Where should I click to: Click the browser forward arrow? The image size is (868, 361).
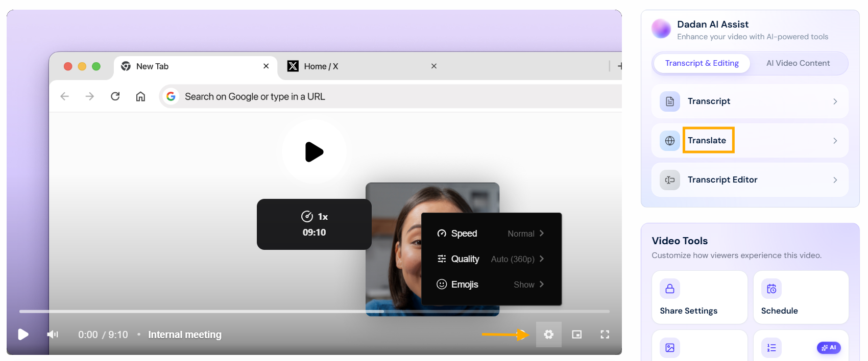pos(90,96)
